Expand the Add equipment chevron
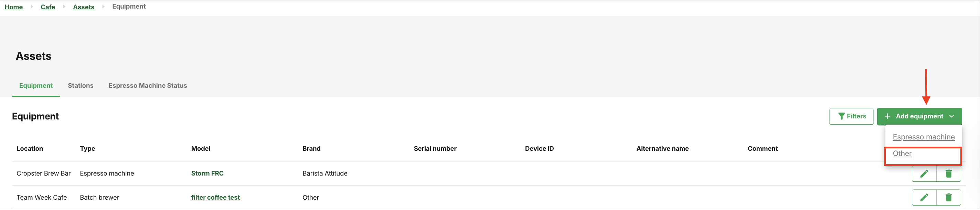The height and width of the screenshot is (210, 980). [951, 116]
